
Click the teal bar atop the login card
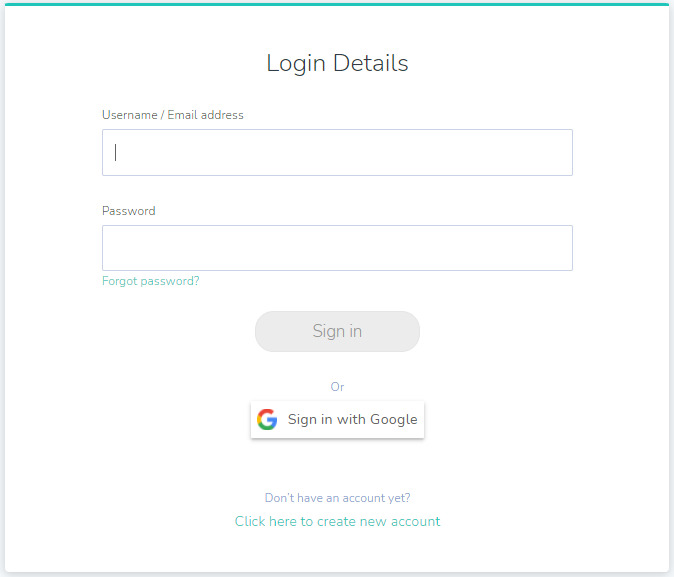[337, 4]
